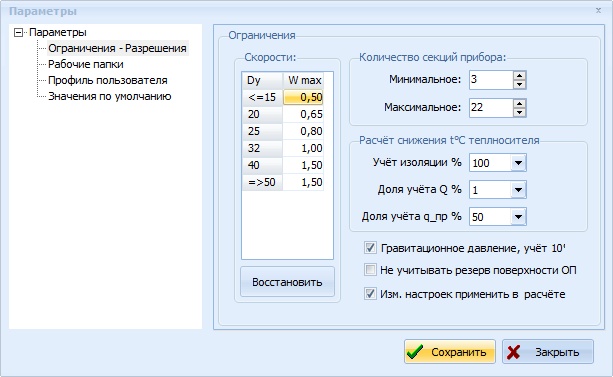Collapse the Параметры tree root node
The image size is (613, 377).
click(18, 32)
